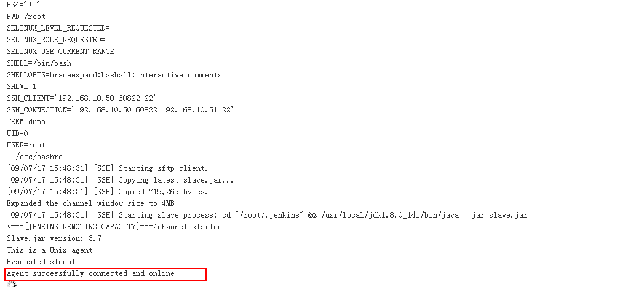Click the 'Copied 719,269 bytes' log line
The height and width of the screenshot is (287, 644).
tap(107, 192)
